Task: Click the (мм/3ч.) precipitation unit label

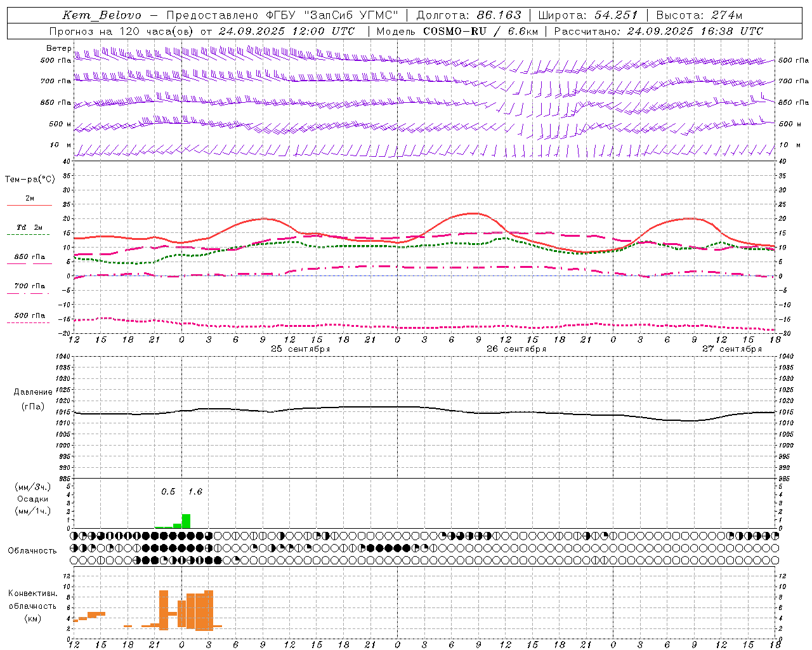Action: pyautogui.click(x=32, y=487)
